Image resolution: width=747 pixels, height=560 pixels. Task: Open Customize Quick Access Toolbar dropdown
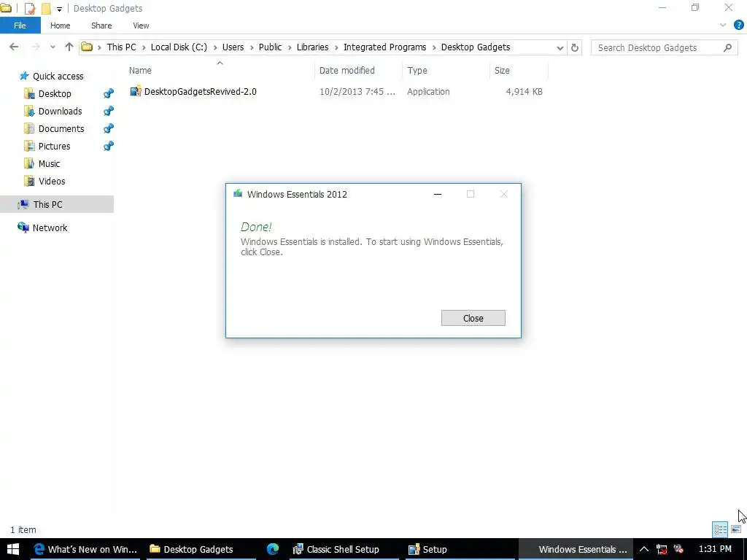tap(59, 9)
